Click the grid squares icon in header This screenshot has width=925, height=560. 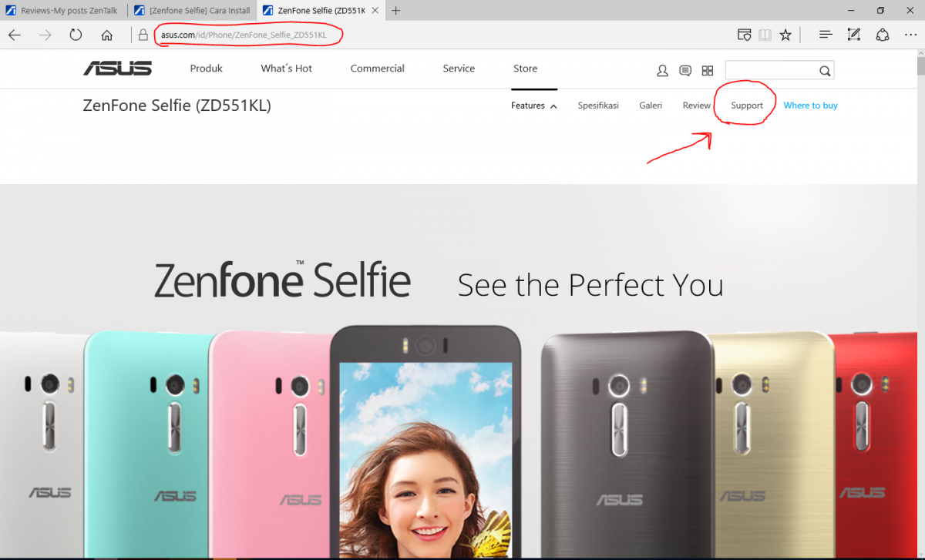[x=708, y=71]
